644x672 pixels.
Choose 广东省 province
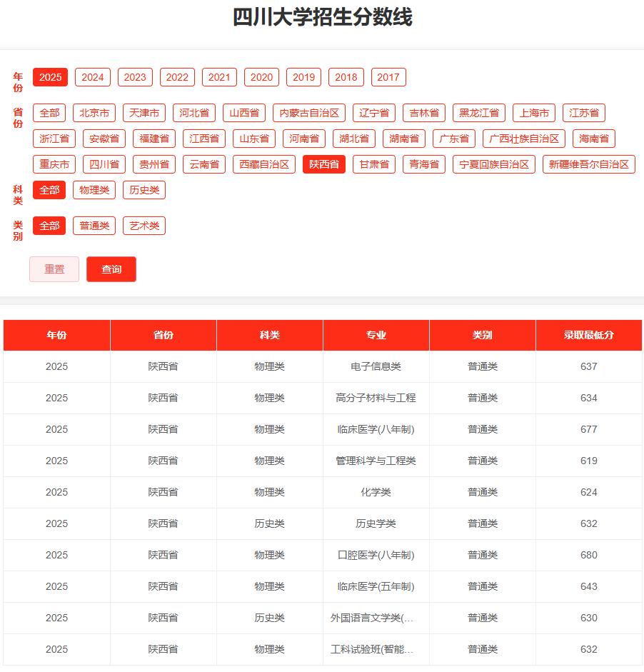454,139
